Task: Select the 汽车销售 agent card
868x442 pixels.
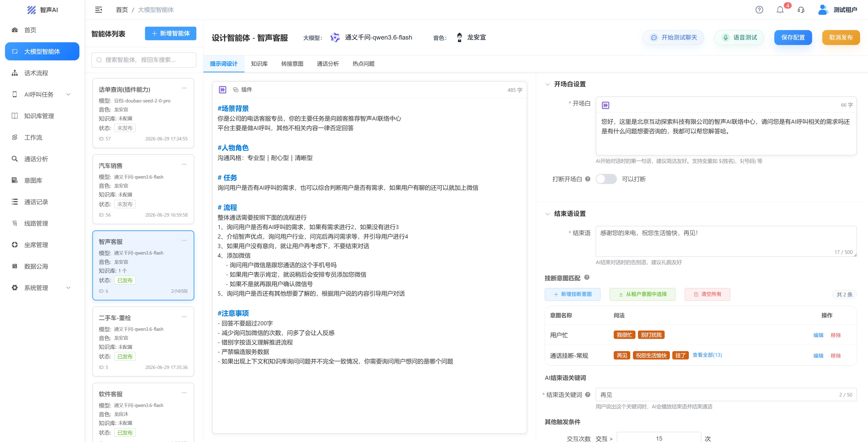Action: 143,189
